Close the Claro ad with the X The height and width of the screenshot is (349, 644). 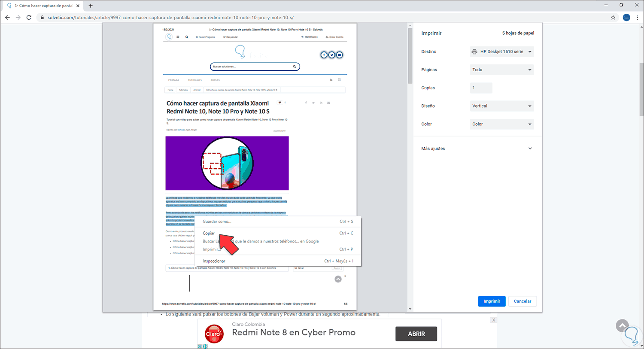click(494, 320)
